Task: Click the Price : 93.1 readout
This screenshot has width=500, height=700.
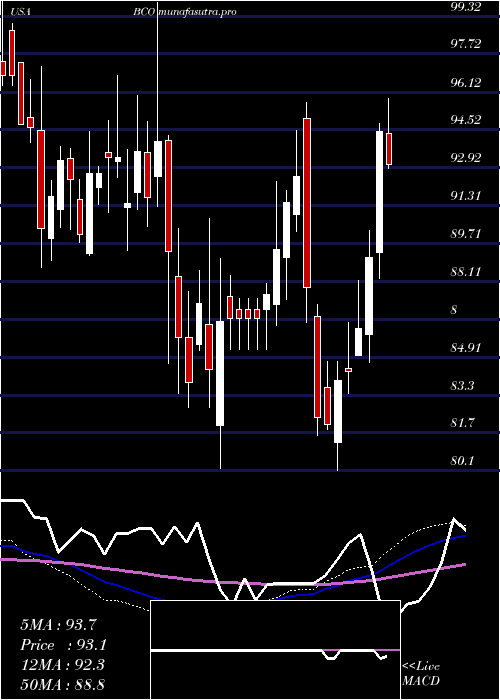Action: [63, 645]
